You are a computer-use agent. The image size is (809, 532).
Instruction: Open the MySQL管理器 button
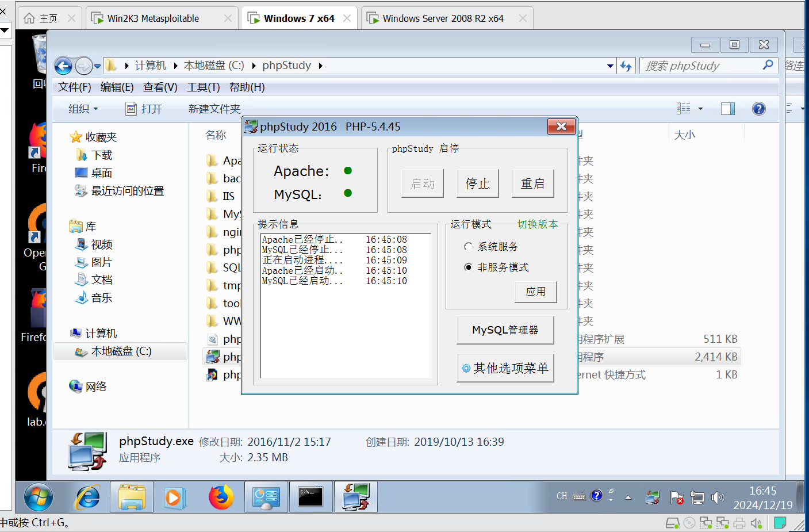505,330
